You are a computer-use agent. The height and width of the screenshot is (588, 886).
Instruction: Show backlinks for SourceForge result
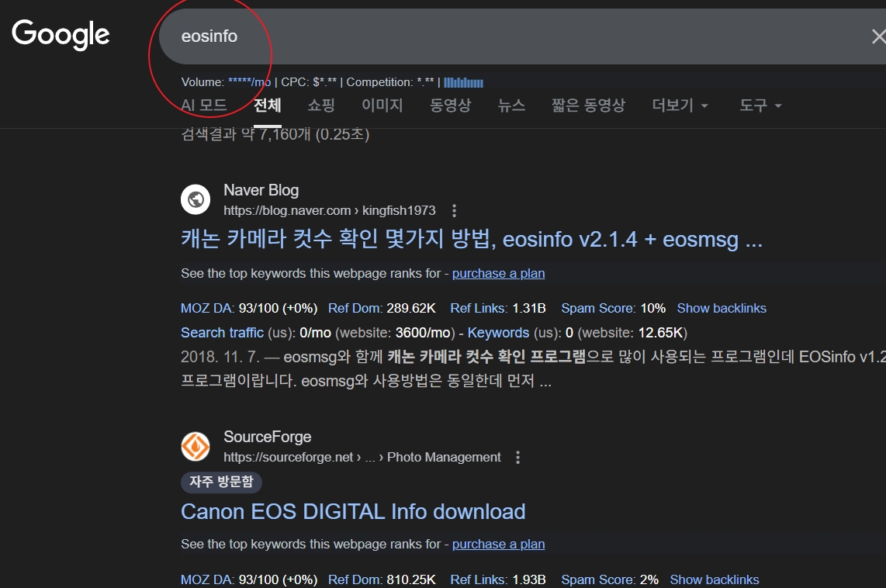click(x=715, y=579)
